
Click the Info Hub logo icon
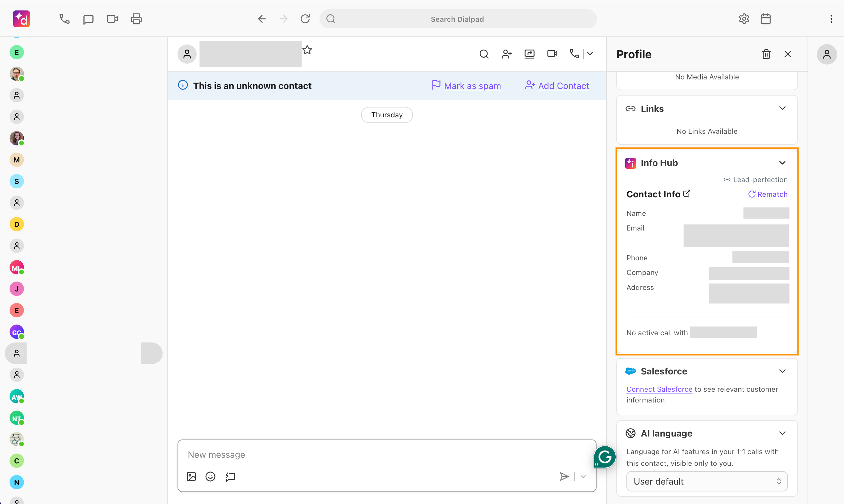click(631, 163)
